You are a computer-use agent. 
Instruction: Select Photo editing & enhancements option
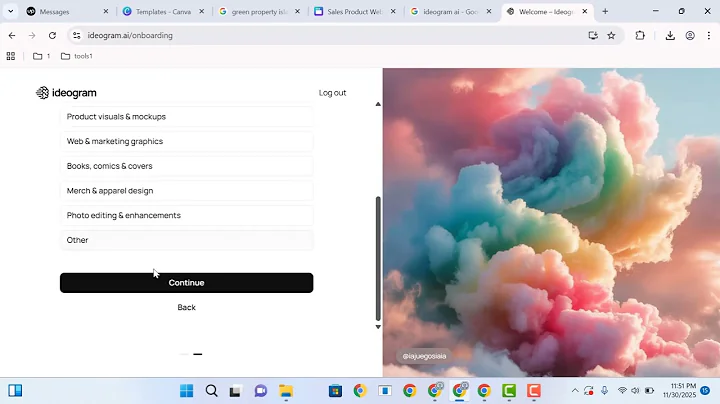(x=186, y=215)
